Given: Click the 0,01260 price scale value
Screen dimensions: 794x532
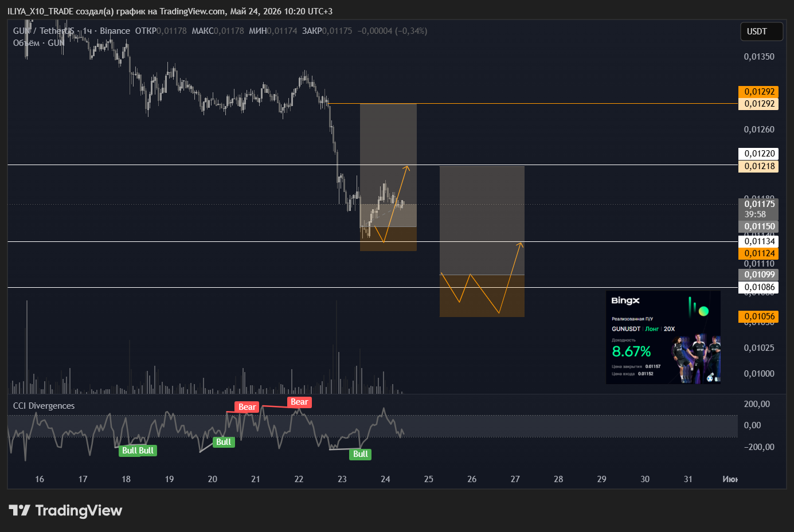Looking at the screenshot, I should pyautogui.click(x=759, y=130).
